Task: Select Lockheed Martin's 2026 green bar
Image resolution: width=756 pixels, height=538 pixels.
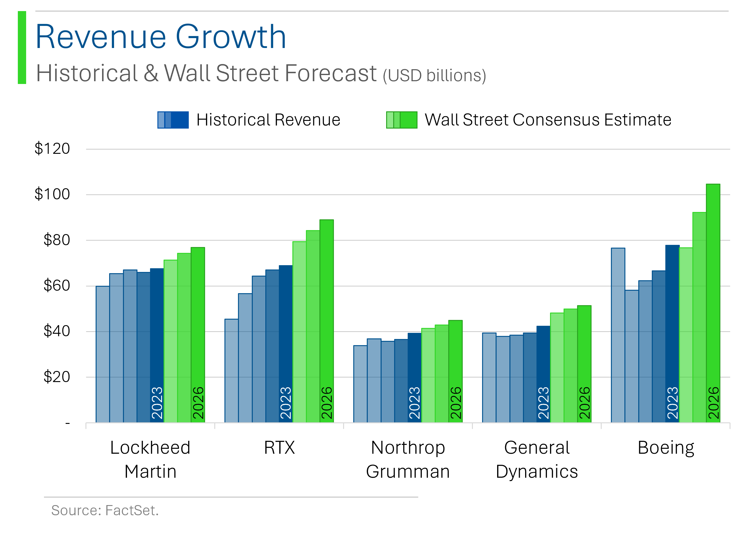Action: [x=198, y=335]
